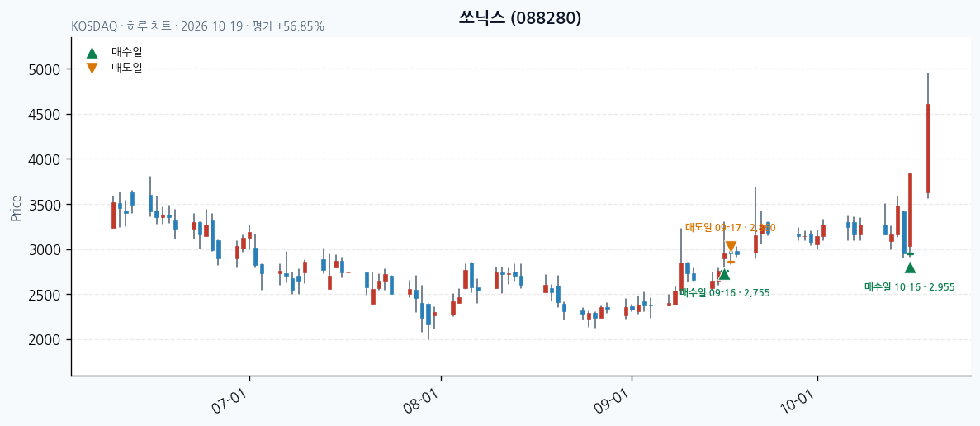Click the green 매수일 triangle in the legend
Viewport: 980px width, 426px height.
coord(92,53)
